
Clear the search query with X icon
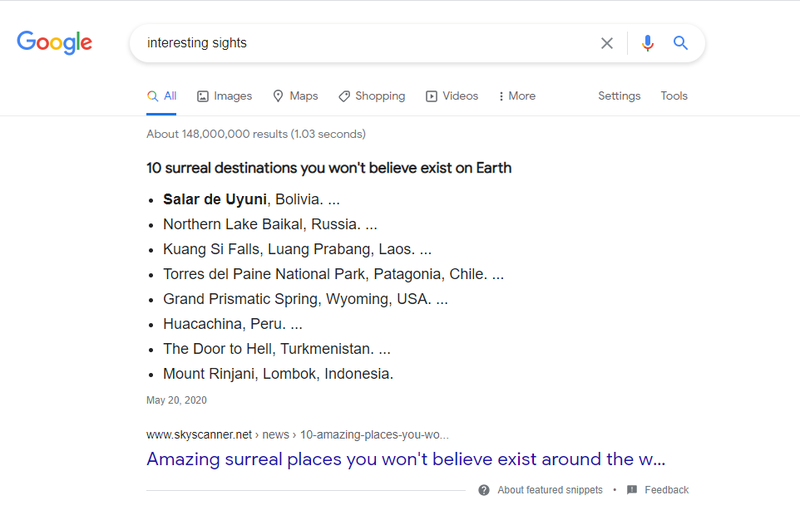click(x=607, y=43)
